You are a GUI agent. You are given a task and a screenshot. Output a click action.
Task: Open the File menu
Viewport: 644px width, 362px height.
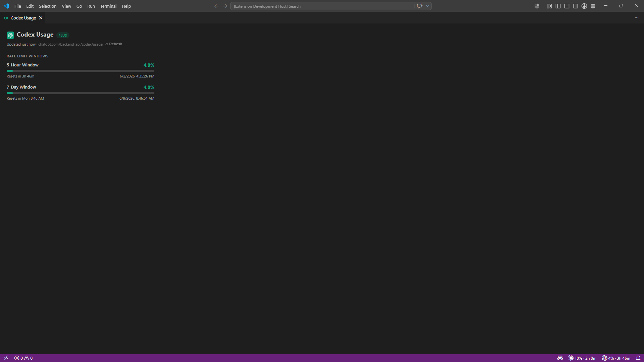[x=18, y=6]
